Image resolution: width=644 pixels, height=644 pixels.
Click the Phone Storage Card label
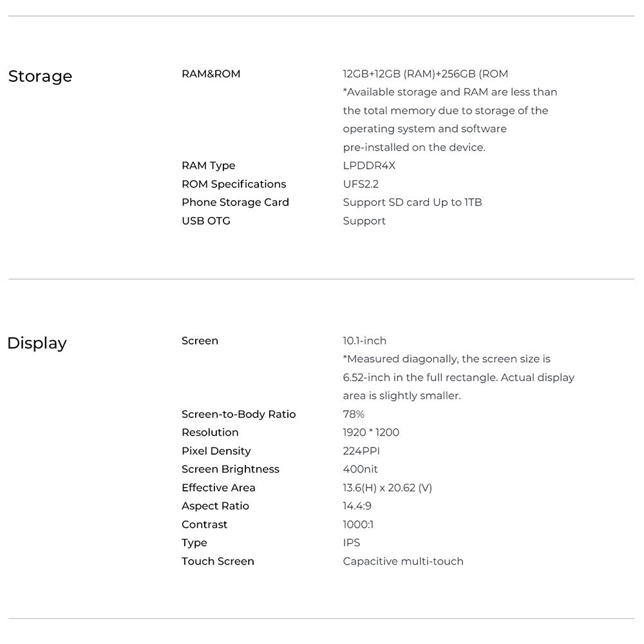235,202
